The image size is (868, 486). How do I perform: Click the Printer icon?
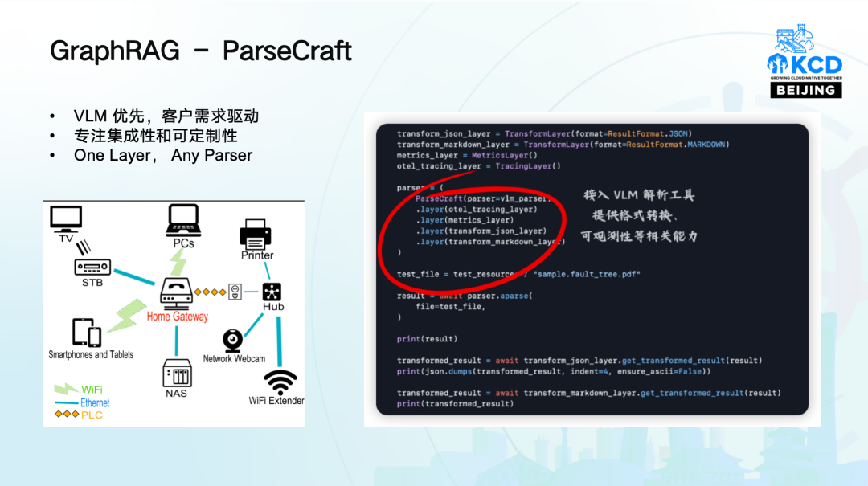[x=256, y=234]
